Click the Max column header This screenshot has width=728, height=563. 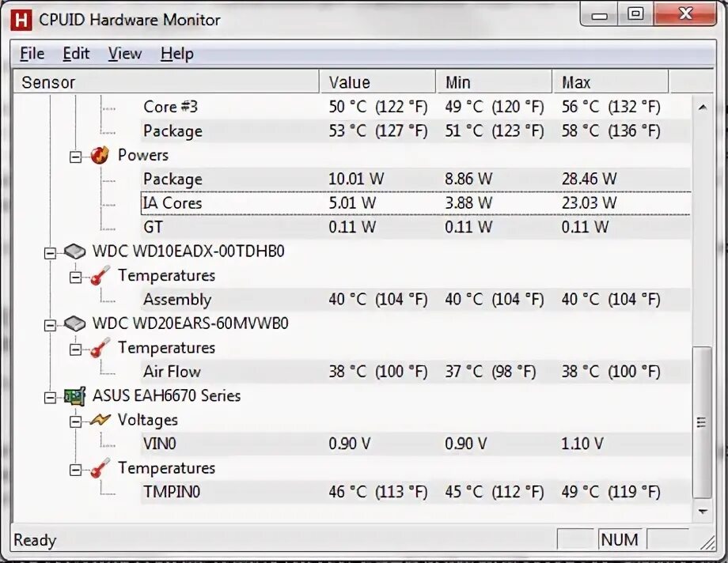611,82
